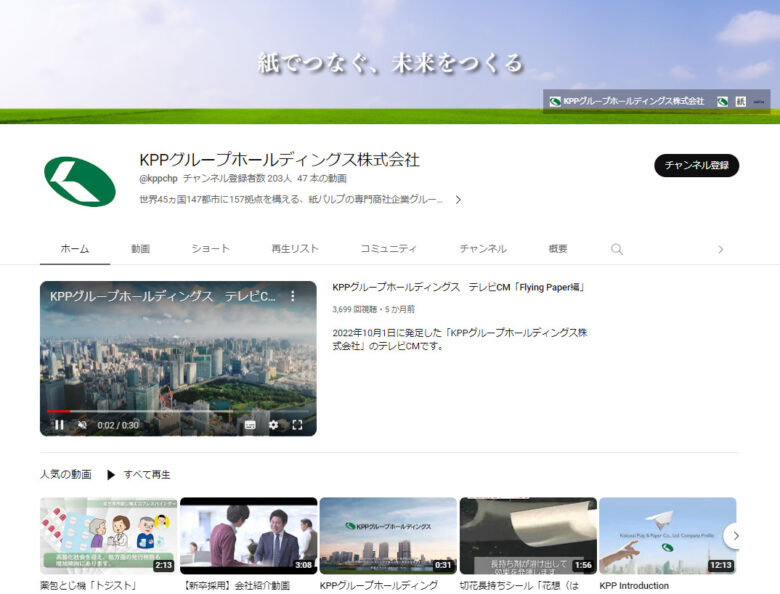The image size is (780, 594).
Task: Click the green KPP channel avatar
Action: 80,182
